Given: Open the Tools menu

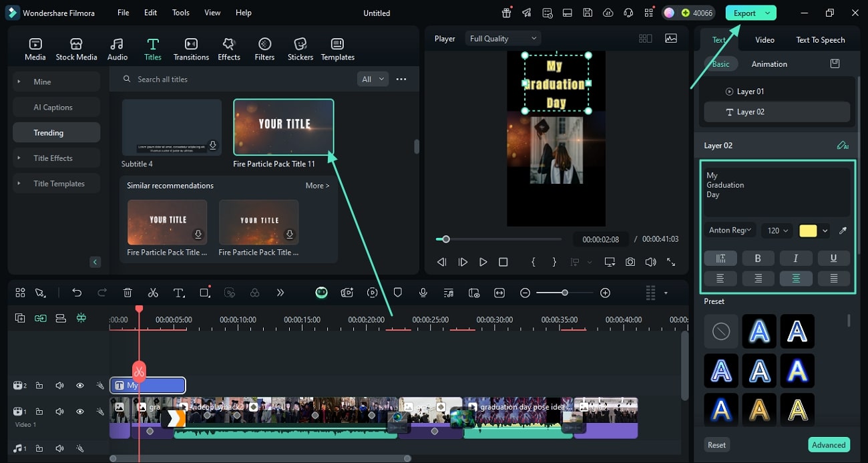Looking at the screenshot, I should pos(180,13).
